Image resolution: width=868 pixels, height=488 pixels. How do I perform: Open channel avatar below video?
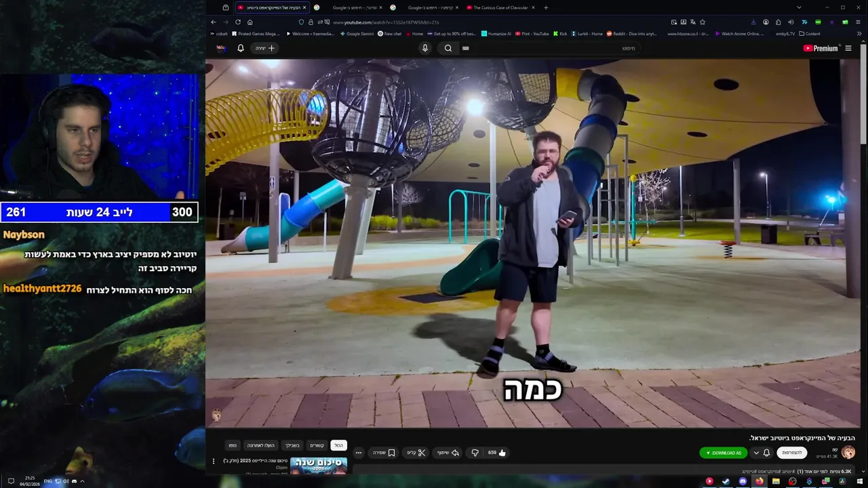(848, 452)
